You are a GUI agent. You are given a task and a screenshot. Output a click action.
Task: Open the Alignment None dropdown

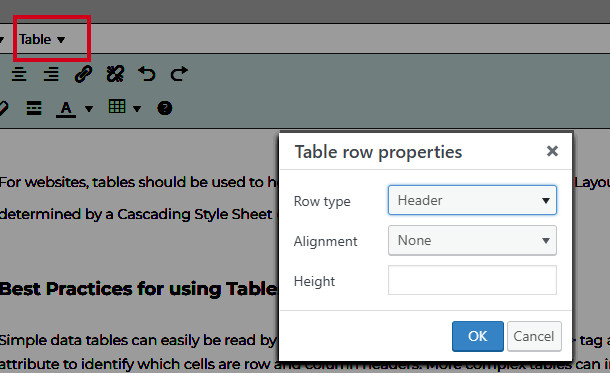tap(472, 240)
